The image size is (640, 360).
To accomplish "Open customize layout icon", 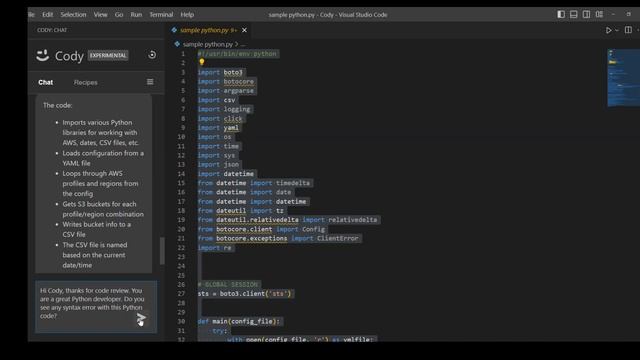I will [599, 14].
